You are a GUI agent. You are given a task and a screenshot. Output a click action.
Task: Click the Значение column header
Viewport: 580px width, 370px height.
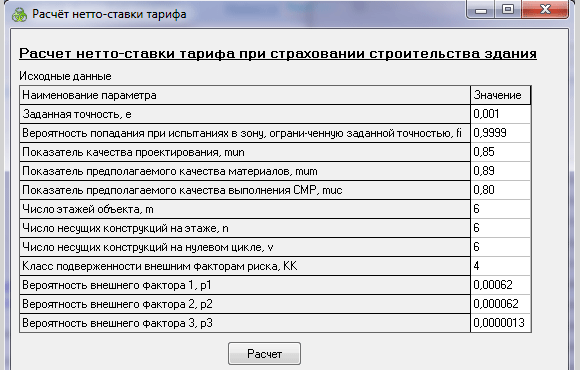pos(500,95)
